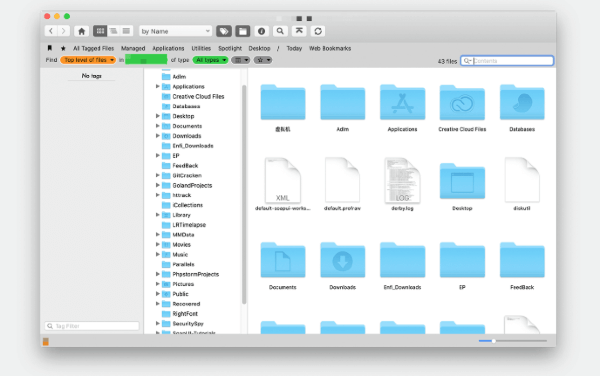The width and height of the screenshot is (600, 376).
Task: Expand the EP folder in tree
Action: click(157, 156)
